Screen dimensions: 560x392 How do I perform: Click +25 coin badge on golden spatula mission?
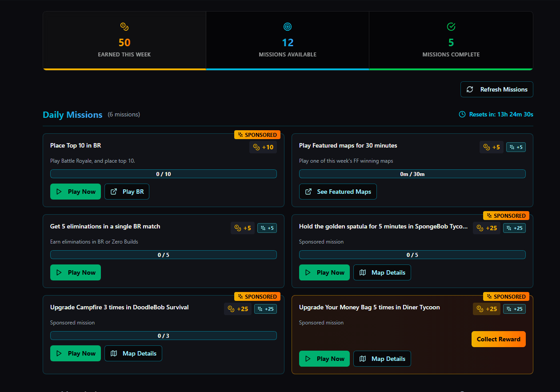click(x=487, y=228)
